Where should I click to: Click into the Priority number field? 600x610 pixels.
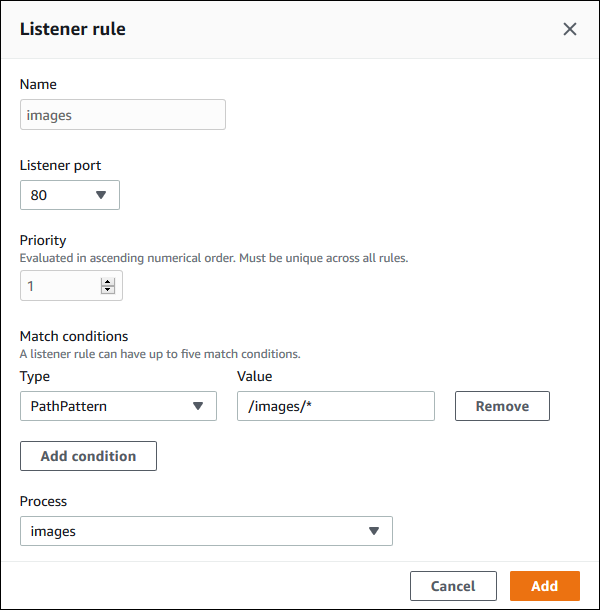point(60,286)
